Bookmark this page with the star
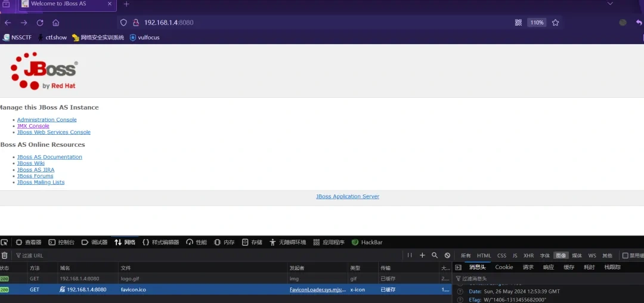Viewport: 644px width, 303px height. coord(555,23)
